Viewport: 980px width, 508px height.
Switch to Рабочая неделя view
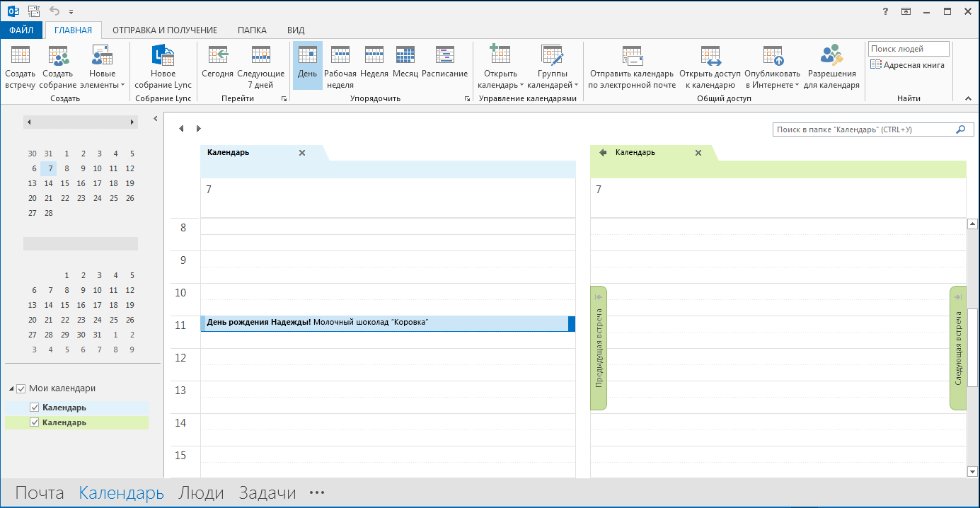(x=340, y=66)
